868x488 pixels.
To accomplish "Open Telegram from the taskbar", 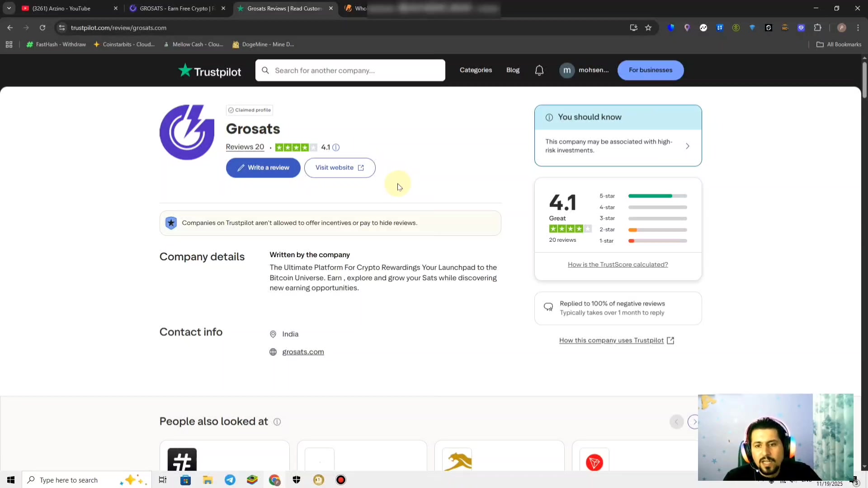I will 230,480.
